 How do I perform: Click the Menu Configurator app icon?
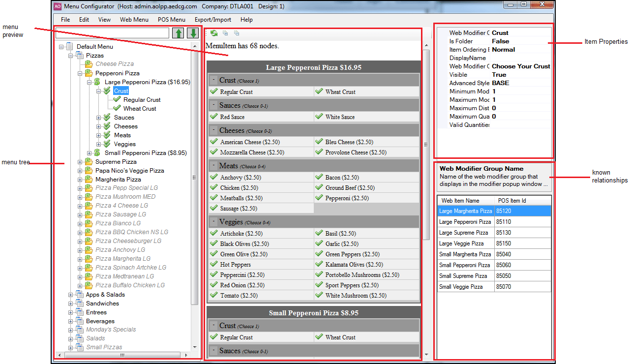58,6
